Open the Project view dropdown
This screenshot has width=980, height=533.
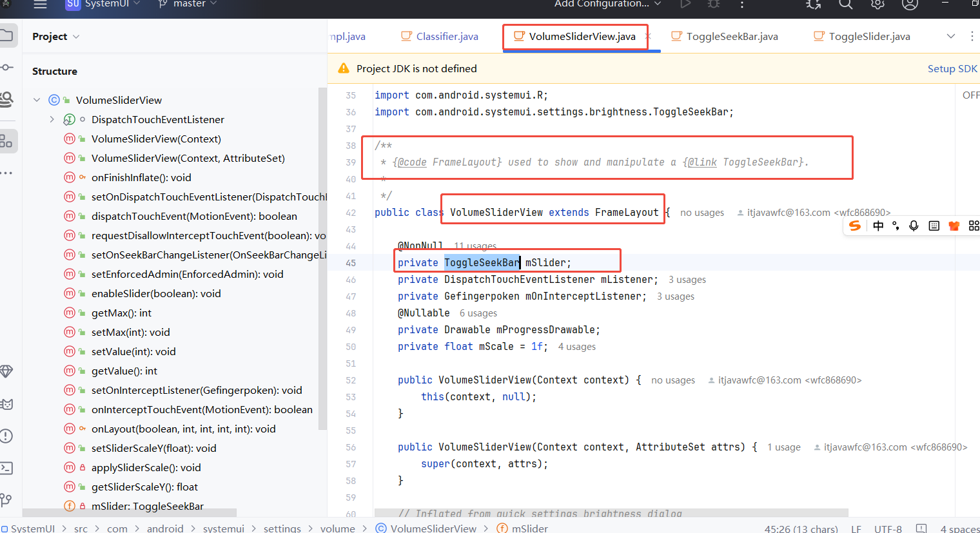[56, 37]
